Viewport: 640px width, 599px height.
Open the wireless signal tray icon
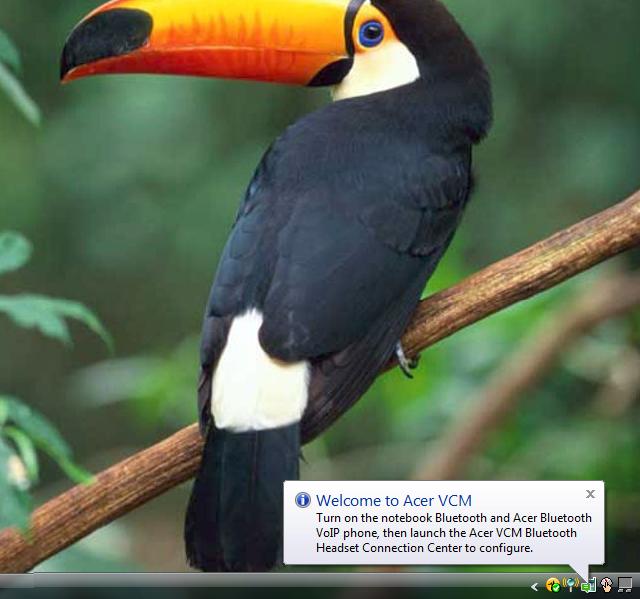click(571, 584)
